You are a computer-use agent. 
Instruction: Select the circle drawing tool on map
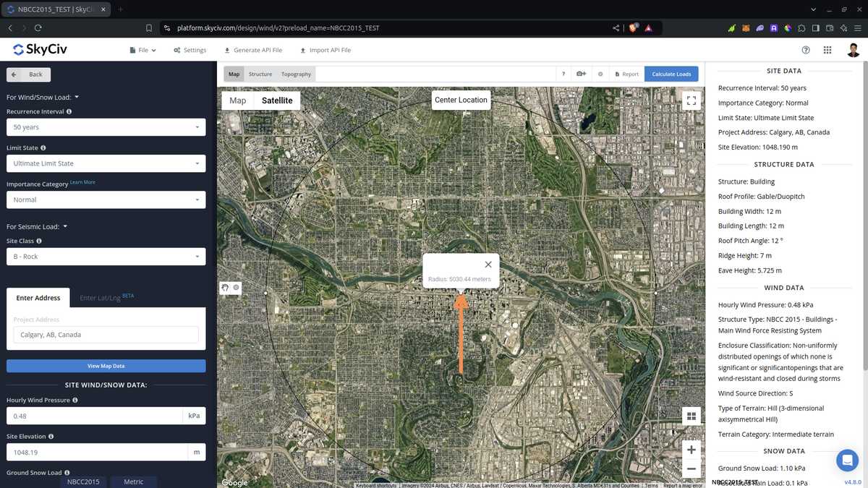click(237, 287)
